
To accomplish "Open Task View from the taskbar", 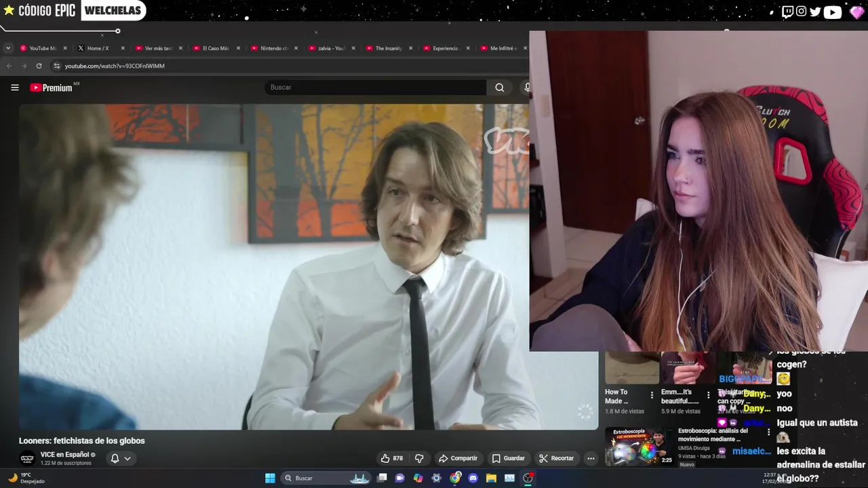I will tap(382, 478).
